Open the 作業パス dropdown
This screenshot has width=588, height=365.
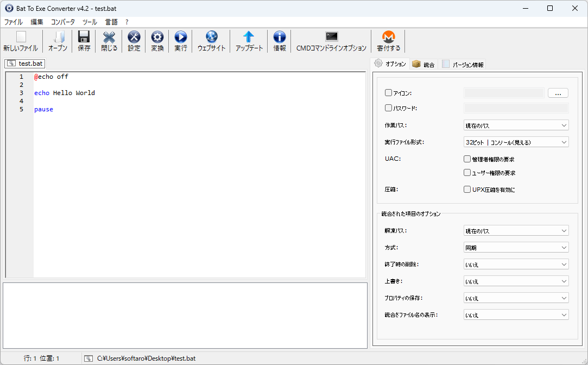(x=516, y=125)
